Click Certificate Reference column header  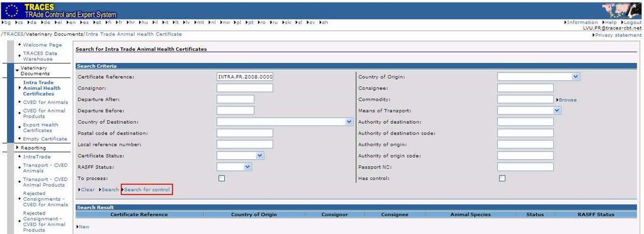click(139, 214)
